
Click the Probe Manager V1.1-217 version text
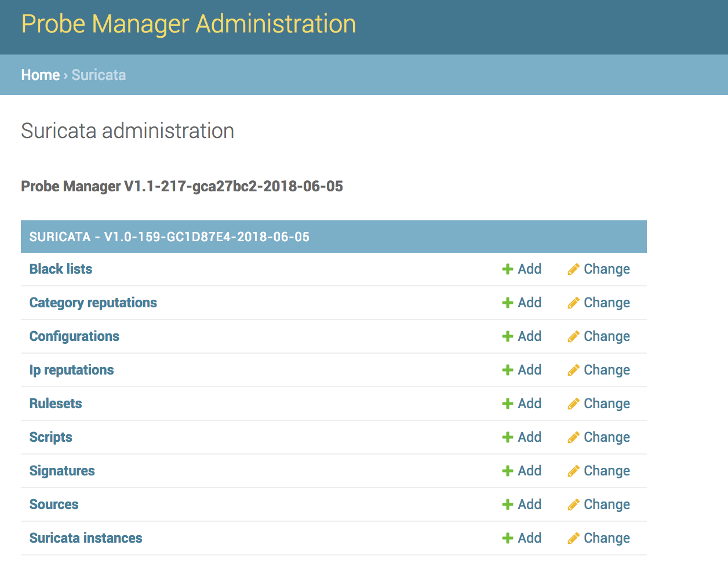click(x=182, y=186)
